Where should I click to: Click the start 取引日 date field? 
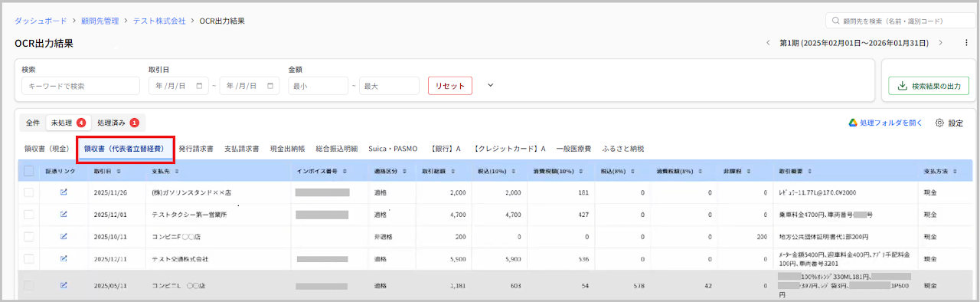[178, 86]
